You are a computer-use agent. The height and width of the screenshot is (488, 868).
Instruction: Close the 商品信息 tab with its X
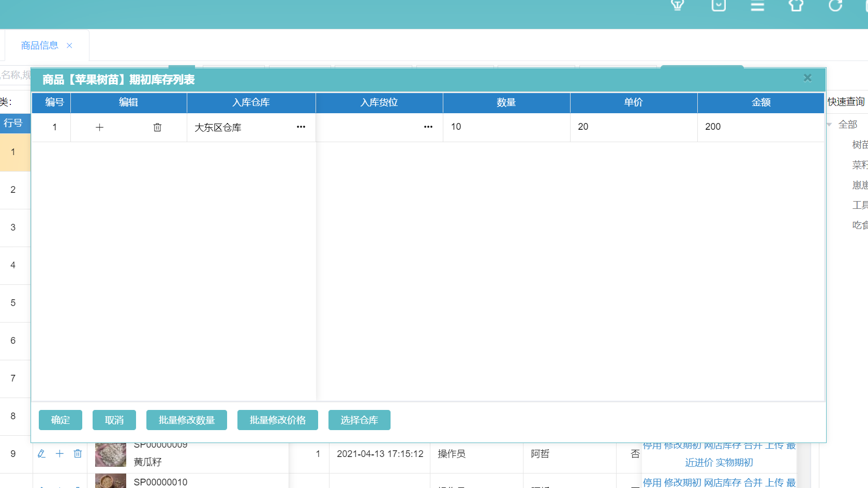[x=69, y=45]
